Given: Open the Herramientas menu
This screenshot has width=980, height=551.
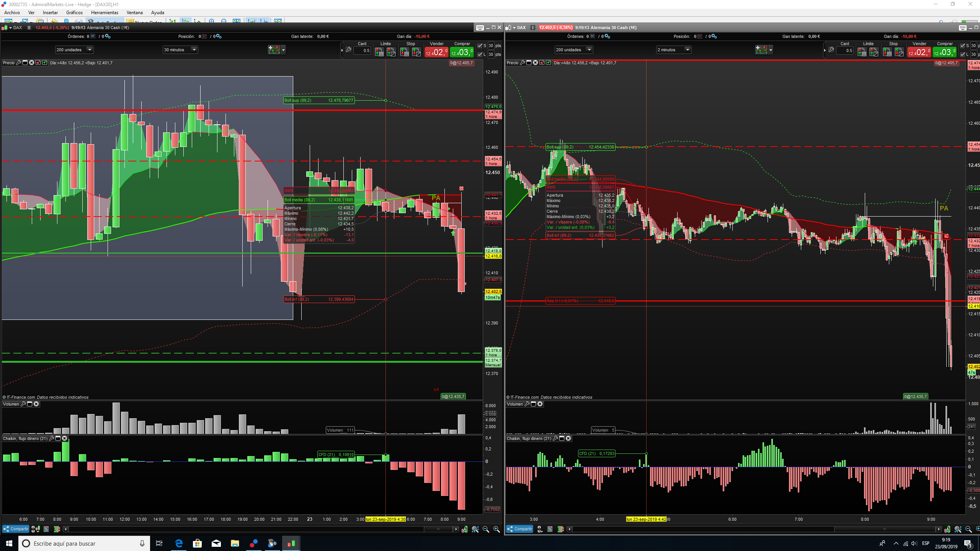Looking at the screenshot, I should tap(105, 13).
